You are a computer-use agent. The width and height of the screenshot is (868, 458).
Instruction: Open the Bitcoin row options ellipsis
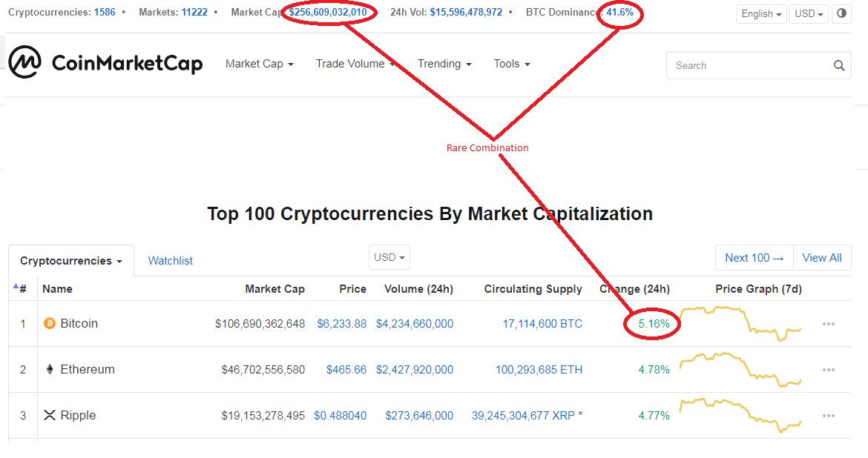(829, 324)
